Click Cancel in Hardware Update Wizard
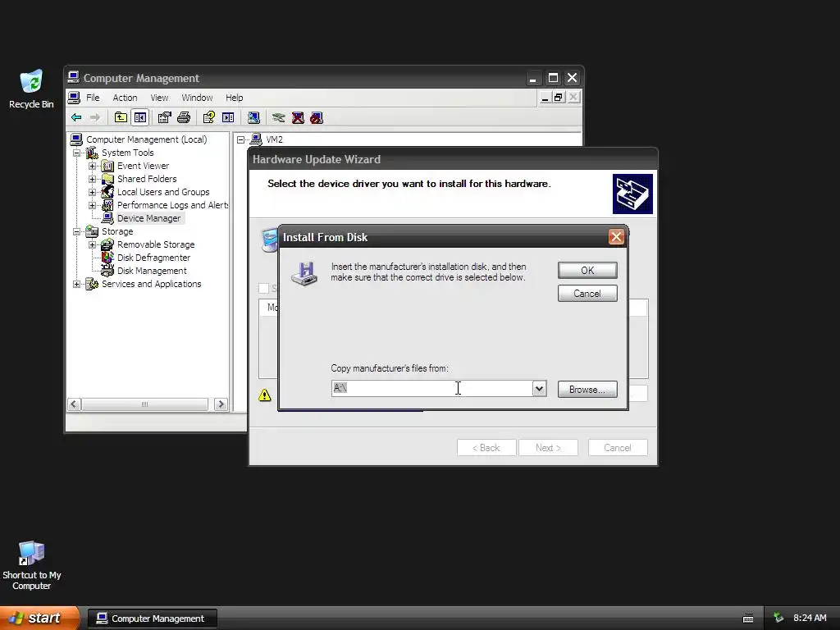840x630 pixels. (618, 448)
